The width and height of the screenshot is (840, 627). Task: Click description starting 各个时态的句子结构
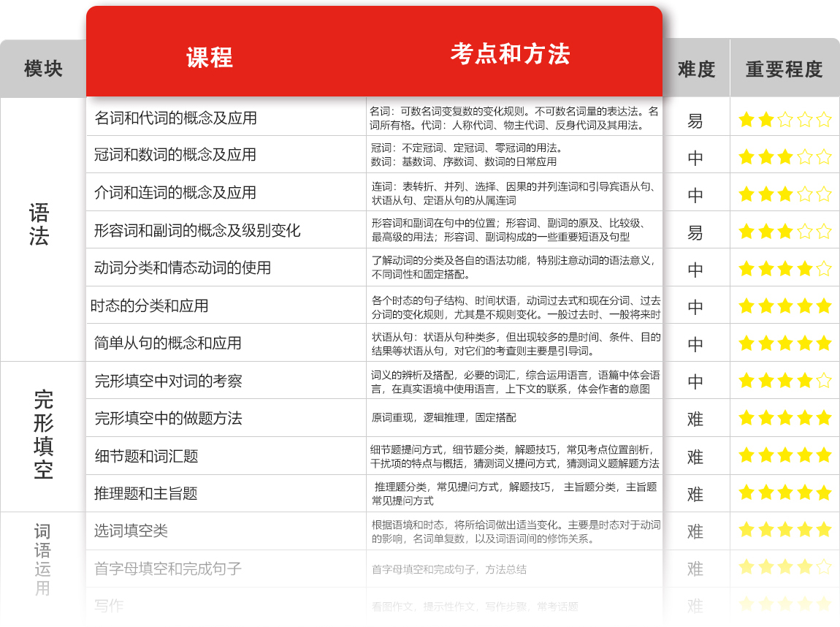[516, 308]
